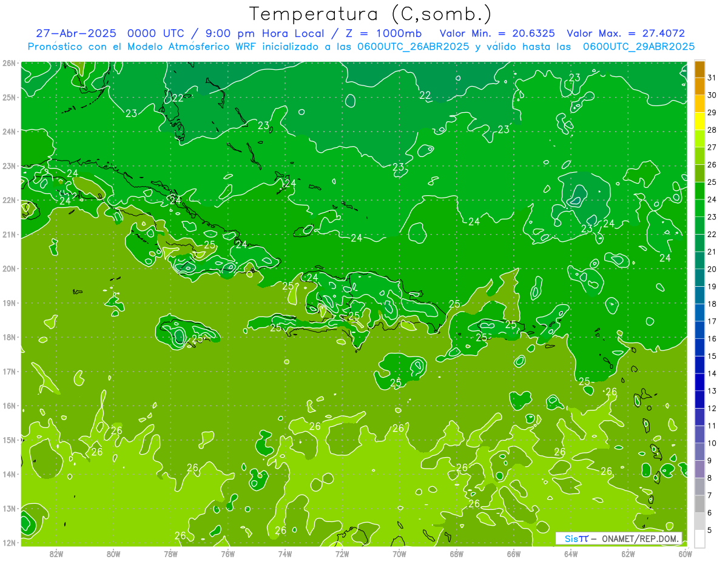Screen dimensions: 728x562
Task: Pick the gray swatch between 6 and 7
Action: point(699,504)
